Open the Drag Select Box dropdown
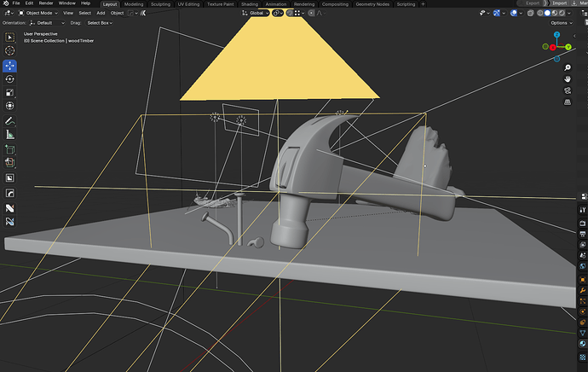 click(100, 23)
